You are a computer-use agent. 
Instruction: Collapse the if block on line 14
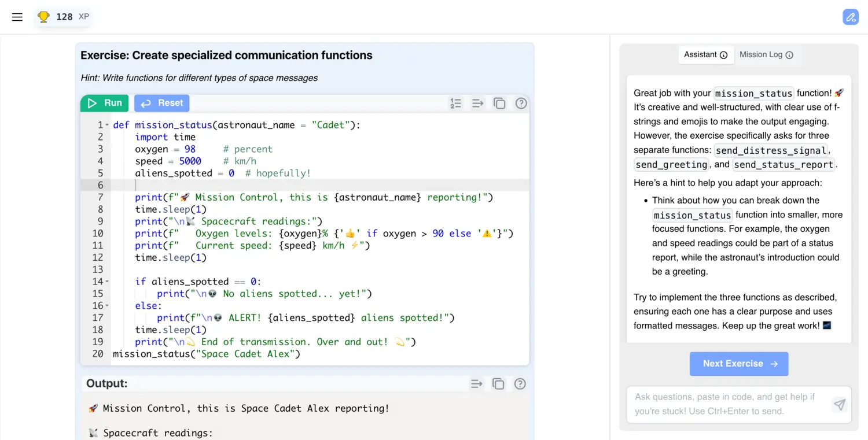[x=108, y=281]
